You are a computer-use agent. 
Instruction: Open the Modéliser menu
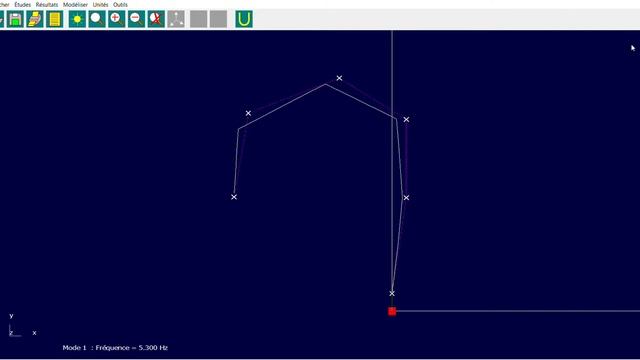[76, 4]
